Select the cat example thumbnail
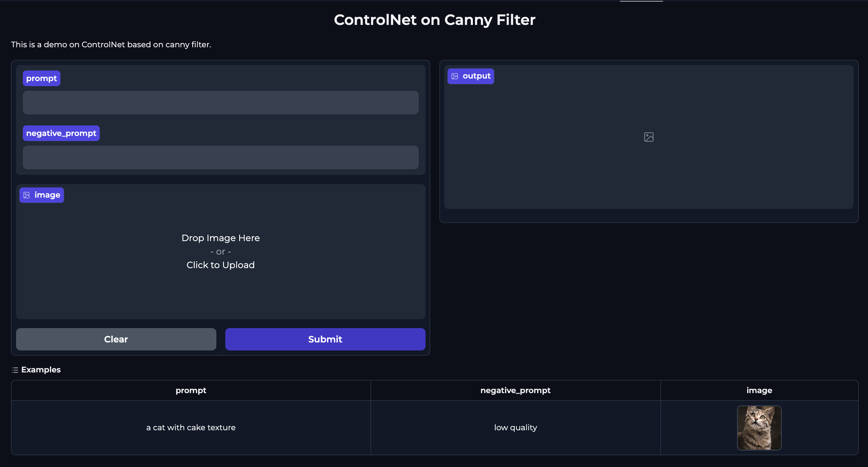 [x=759, y=428]
